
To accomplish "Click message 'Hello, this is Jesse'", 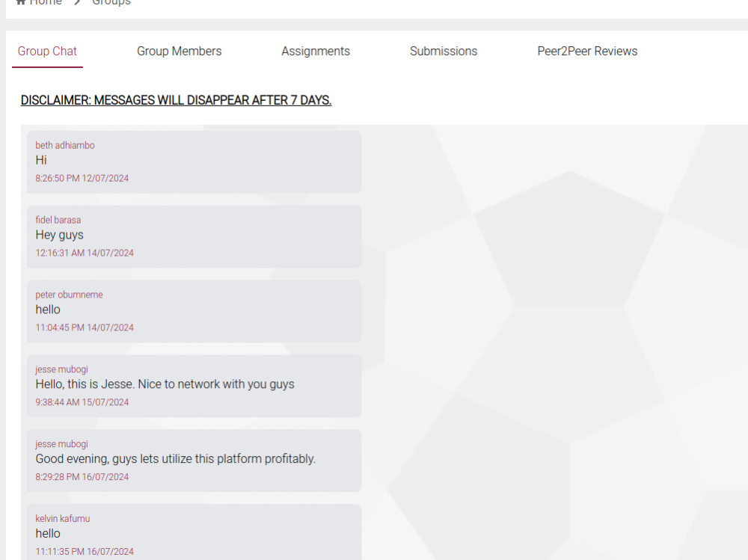I will [x=165, y=384].
